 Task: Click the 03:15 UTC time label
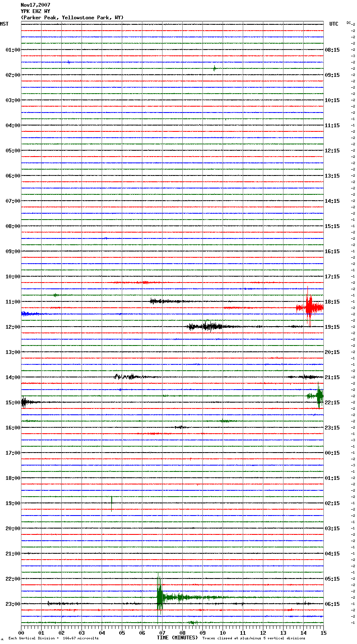[332, 529]
